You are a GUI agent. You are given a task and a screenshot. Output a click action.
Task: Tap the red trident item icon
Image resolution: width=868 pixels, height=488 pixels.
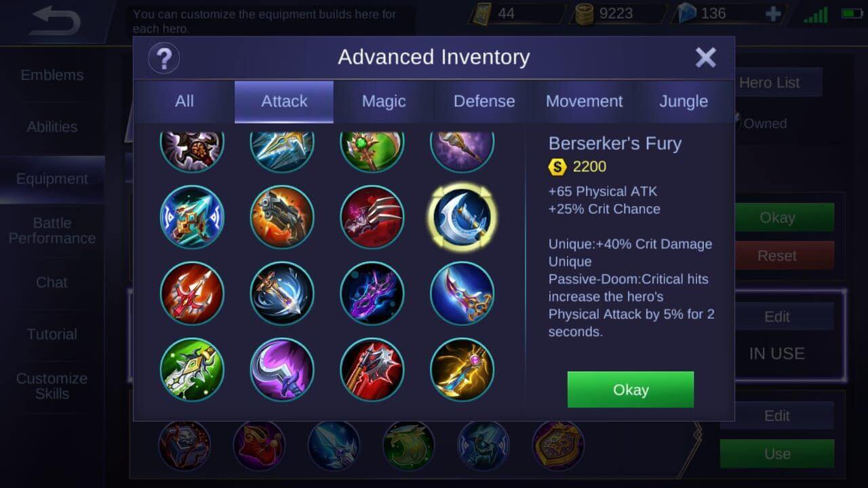pyautogui.click(x=192, y=293)
